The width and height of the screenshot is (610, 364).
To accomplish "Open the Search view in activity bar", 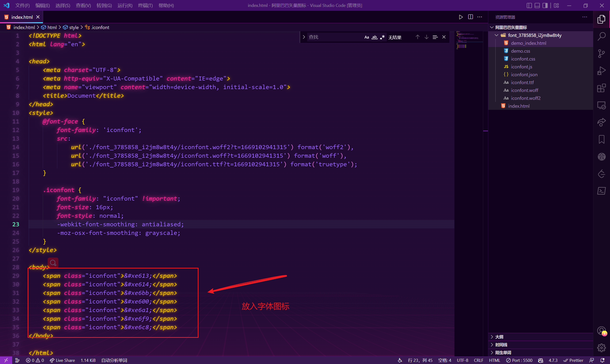I will [601, 36].
